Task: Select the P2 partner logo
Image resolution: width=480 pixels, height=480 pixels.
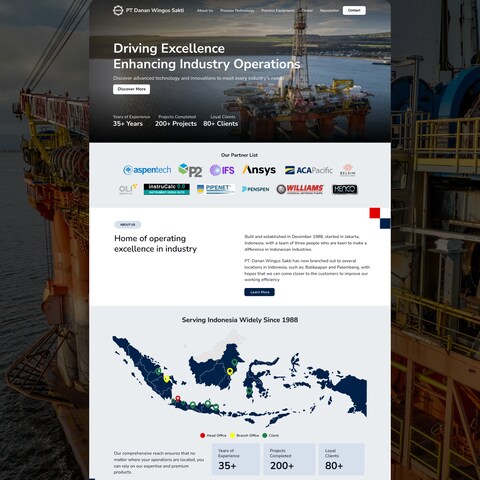Action: [190, 170]
